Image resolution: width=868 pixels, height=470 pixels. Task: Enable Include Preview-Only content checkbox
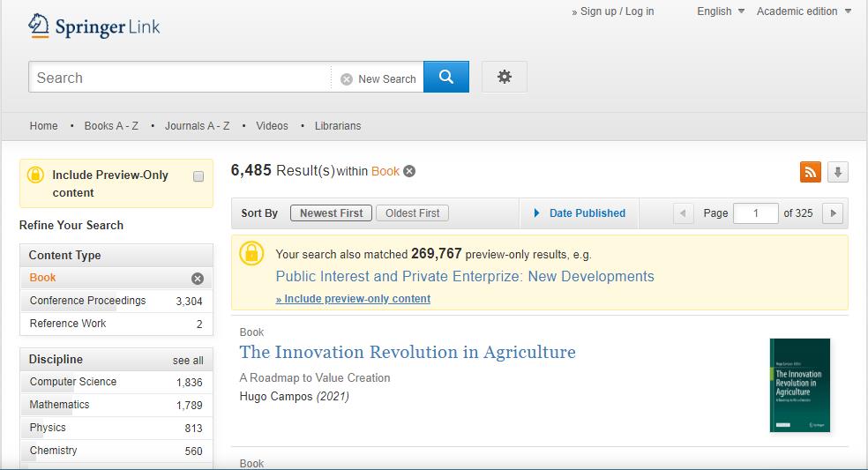[198, 176]
